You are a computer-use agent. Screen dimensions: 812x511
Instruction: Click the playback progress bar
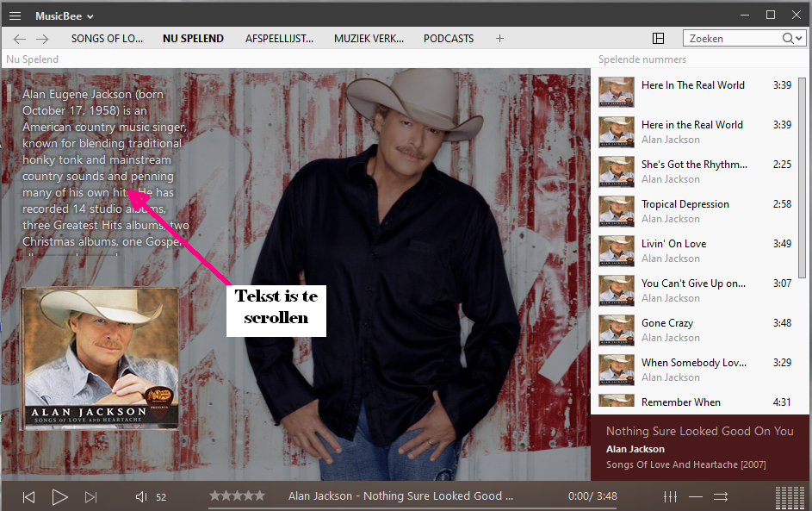(413, 506)
